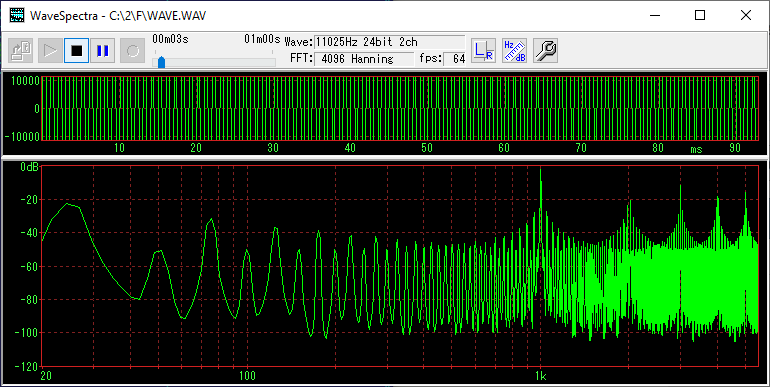This screenshot has width=770, height=387.
Task: Click the fps value field showing 64
Action: tap(455, 59)
